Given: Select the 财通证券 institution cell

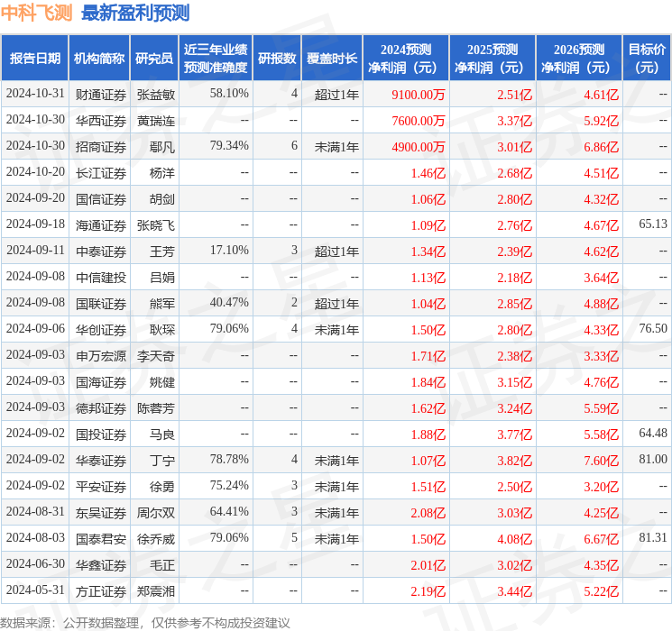Looking at the screenshot, I should [101, 95].
